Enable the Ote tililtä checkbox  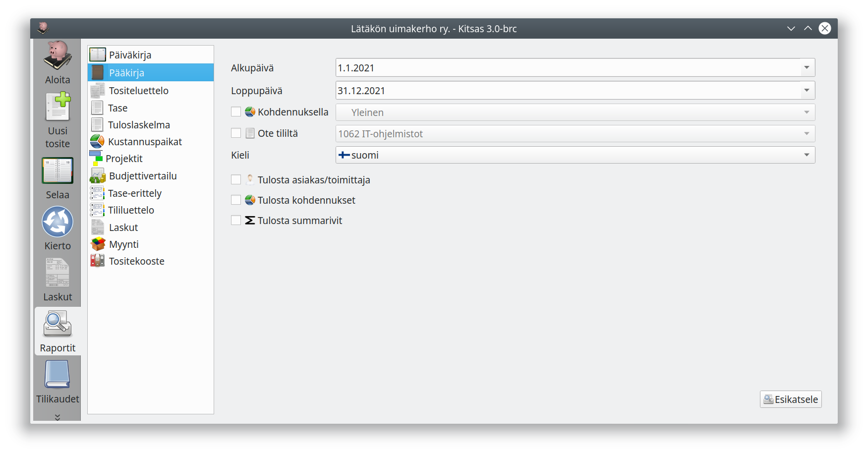236,133
